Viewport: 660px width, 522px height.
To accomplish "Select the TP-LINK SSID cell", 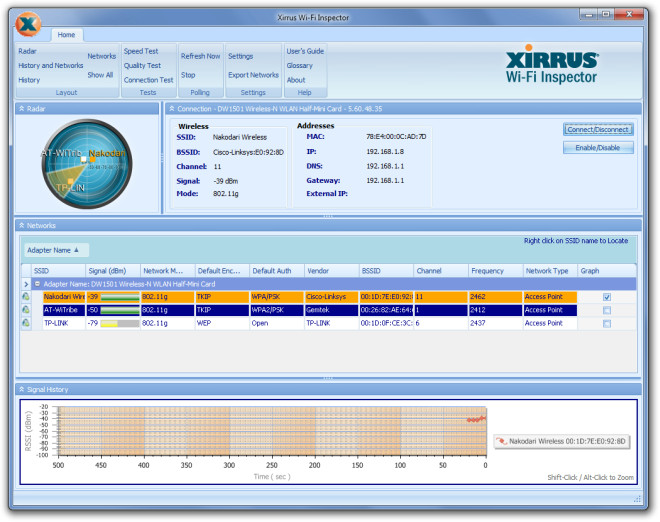I will pos(64,323).
